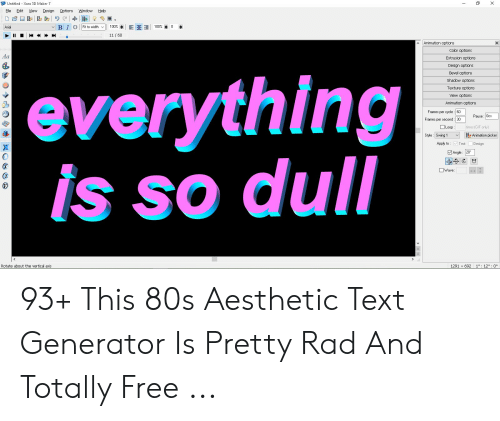Open the View menu
500x421 pixels.
(33, 11)
